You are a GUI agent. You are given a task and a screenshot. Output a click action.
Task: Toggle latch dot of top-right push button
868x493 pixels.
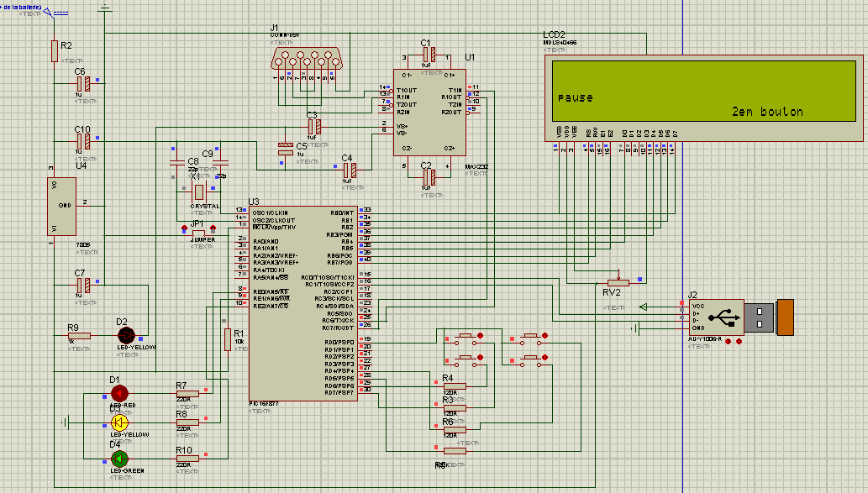[x=544, y=335]
